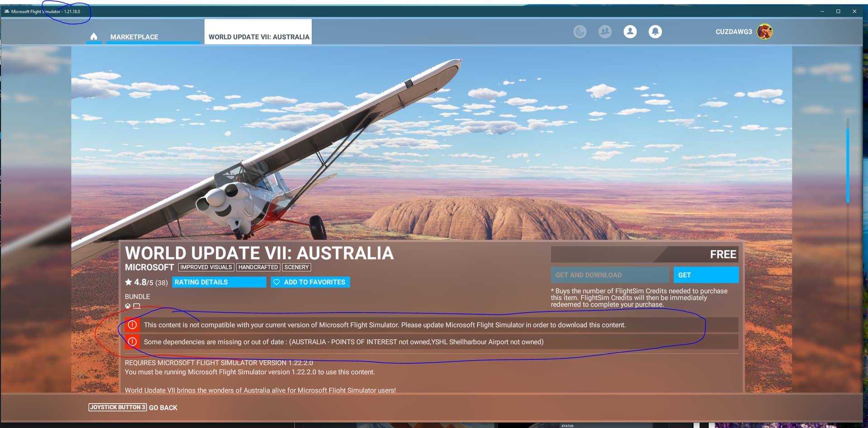Click the red warning icon for missing dependencies
This screenshot has height=428, width=868.
(x=132, y=342)
